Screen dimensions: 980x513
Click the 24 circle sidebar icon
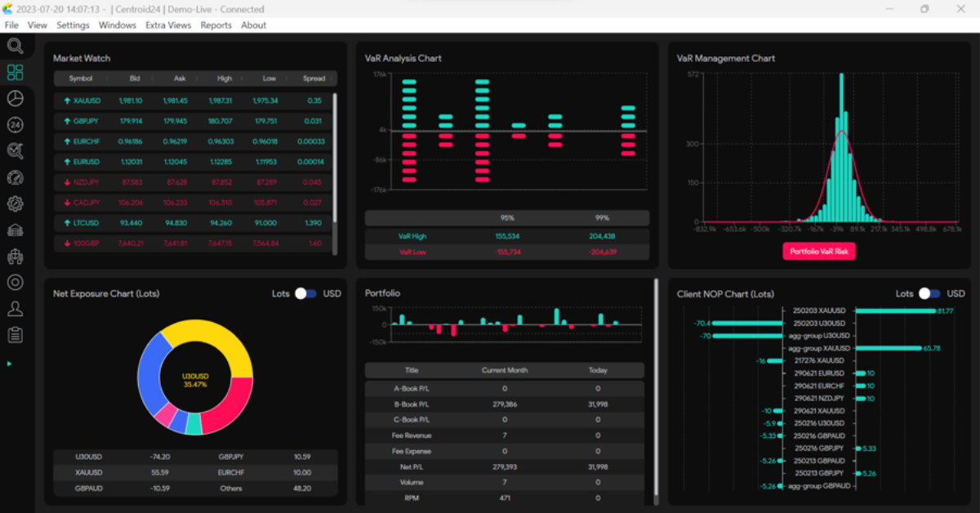pos(15,125)
